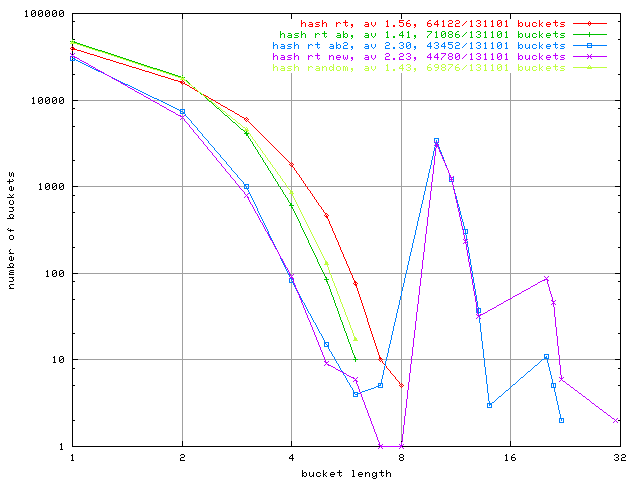640x480 pixels.
Task: Click the purple peak marker near 90 buckets past length 16
Action: coord(547,279)
